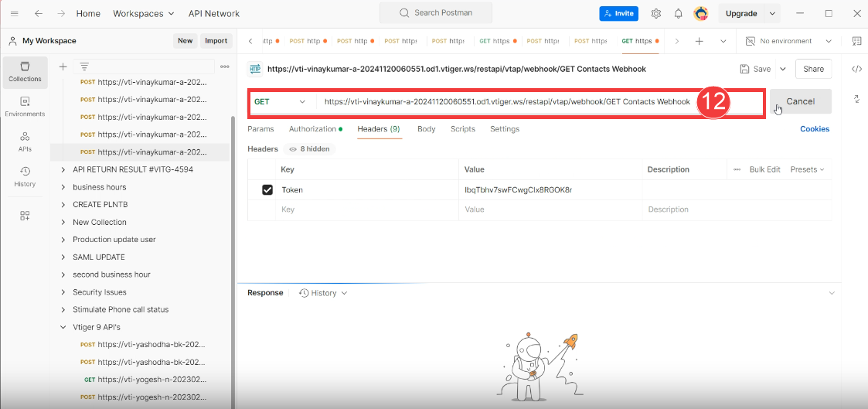Screen dimensions: 868x409
Task: Expand second business hour collection
Action: [63, 274]
